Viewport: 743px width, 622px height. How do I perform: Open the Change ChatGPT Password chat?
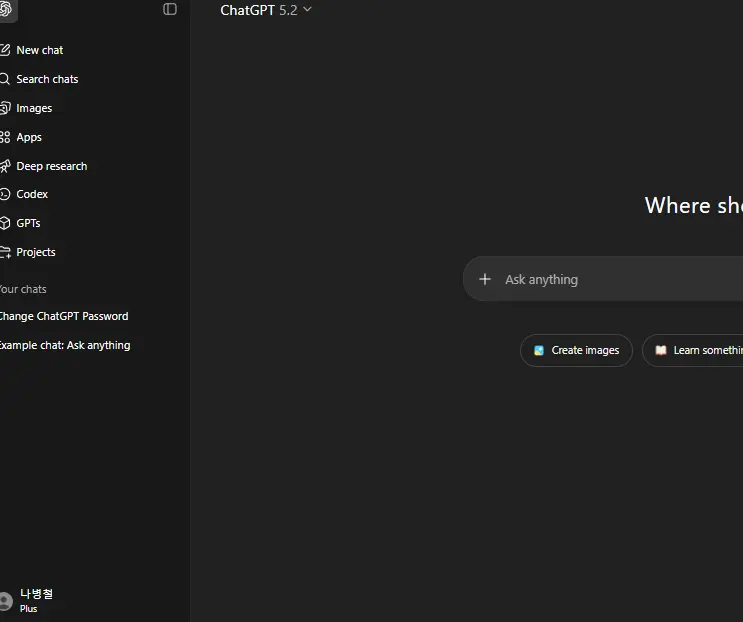[64, 316]
